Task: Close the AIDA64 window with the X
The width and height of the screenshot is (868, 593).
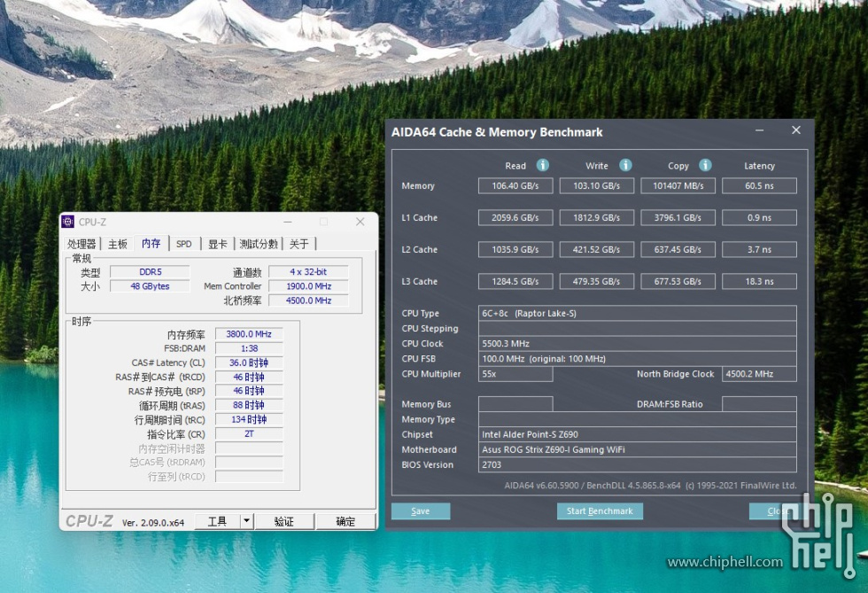Action: [796, 130]
